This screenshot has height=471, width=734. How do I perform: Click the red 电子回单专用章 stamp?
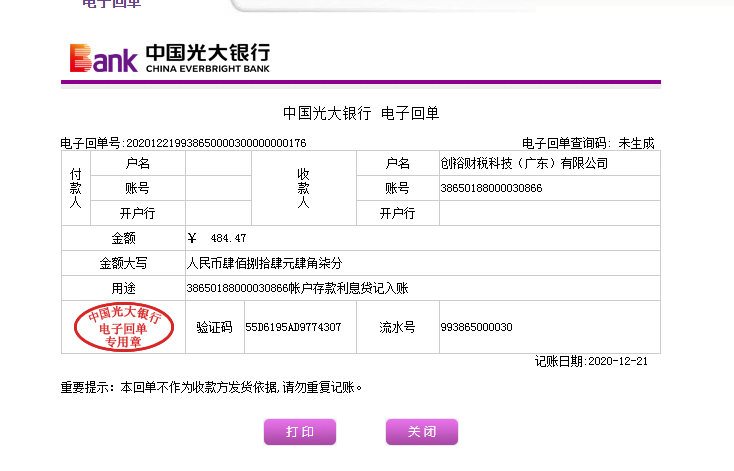[x=124, y=327]
